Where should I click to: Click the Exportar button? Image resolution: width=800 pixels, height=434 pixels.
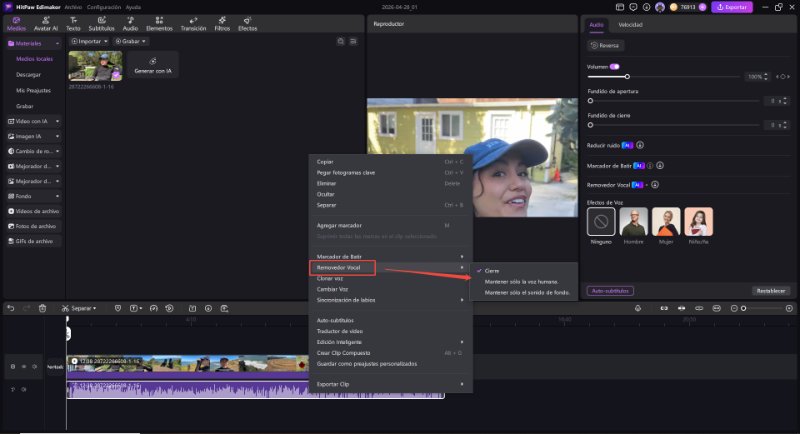click(732, 7)
